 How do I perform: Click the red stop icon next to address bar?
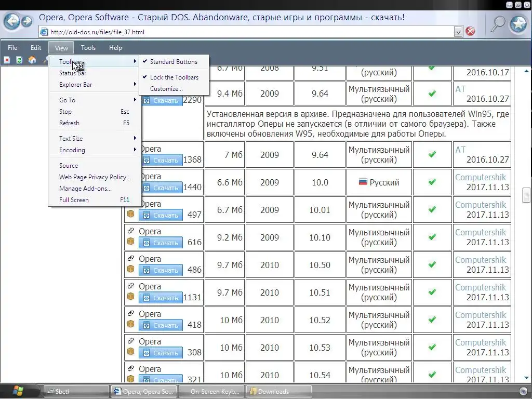[x=470, y=32]
